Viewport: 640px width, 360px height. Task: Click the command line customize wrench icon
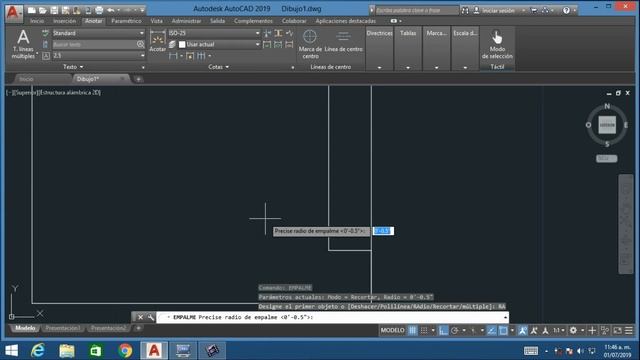click(151, 317)
